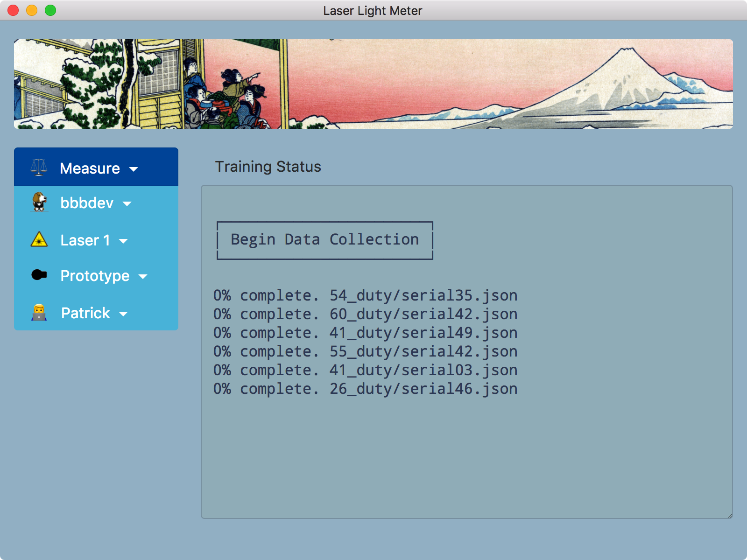Choose Prototype in the sidebar
747x560 pixels.
point(96,276)
